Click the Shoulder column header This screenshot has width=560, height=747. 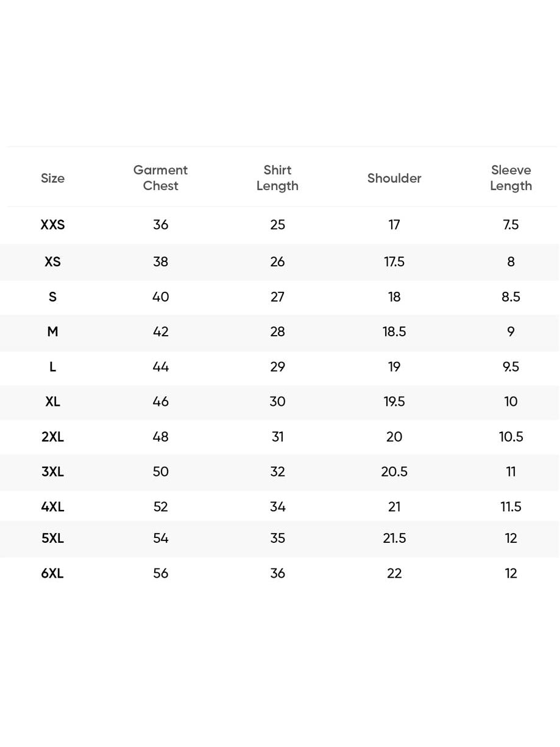pyautogui.click(x=394, y=178)
